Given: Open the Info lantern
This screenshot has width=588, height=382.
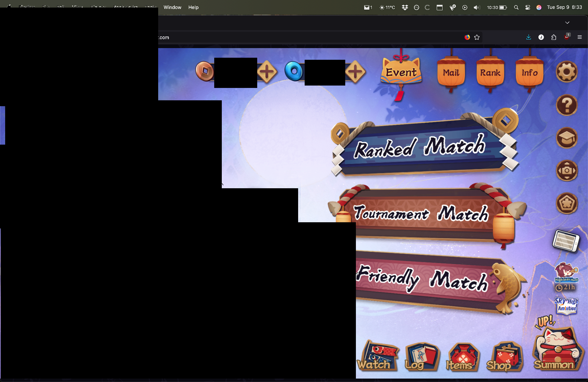Looking at the screenshot, I should (530, 73).
